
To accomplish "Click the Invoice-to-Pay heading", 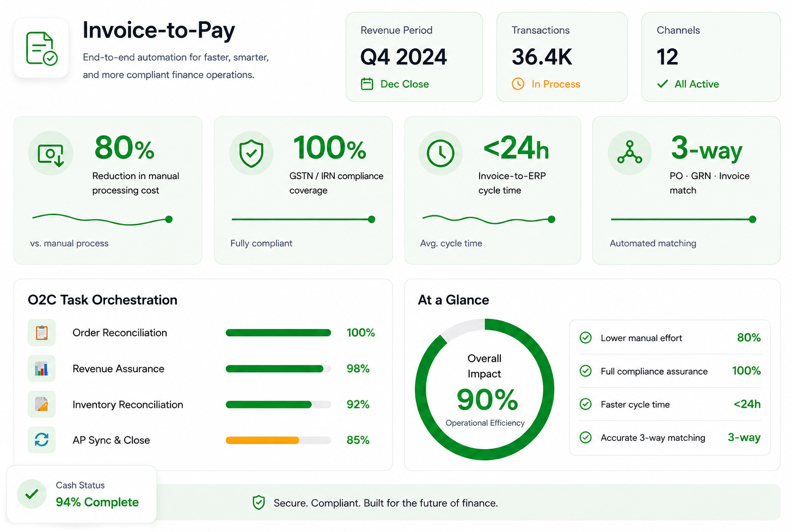I will click(x=159, y=30).
